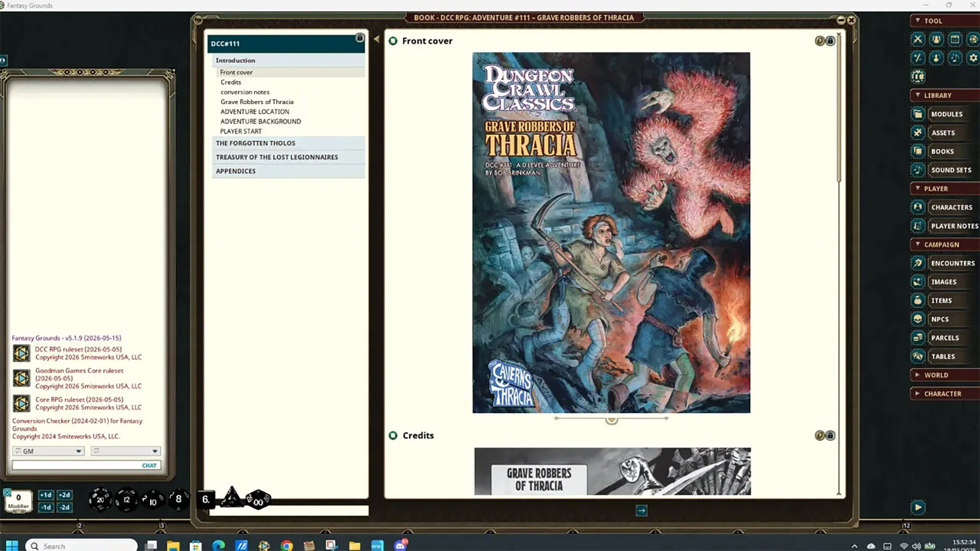The height and width of the screenshot is (551, 980).
Task: Click the Images campaign icon
Action: coord(918,282)
